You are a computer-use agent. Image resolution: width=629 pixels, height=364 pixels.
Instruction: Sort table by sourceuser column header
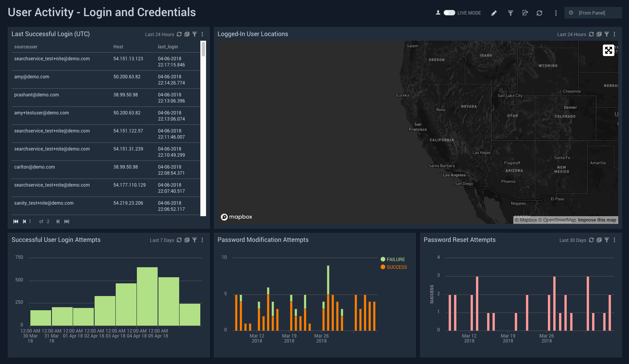pyautogui.click(x=26, y=47)
